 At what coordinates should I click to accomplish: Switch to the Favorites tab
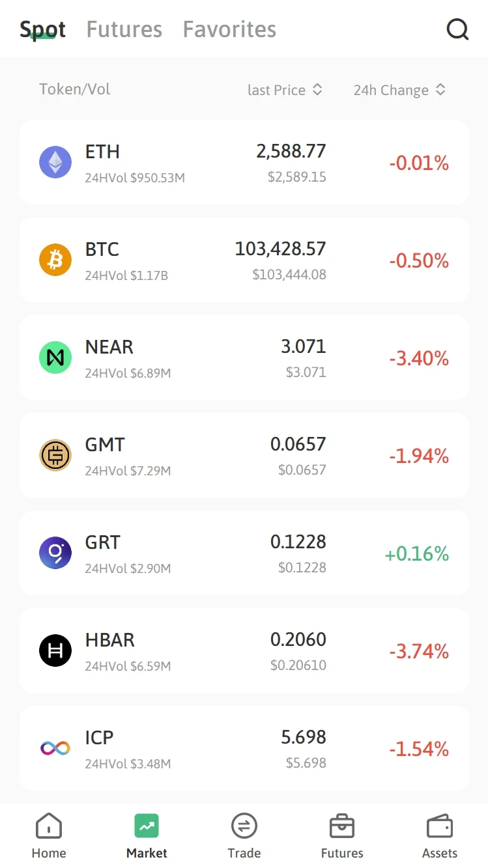[x=229, y=29]
